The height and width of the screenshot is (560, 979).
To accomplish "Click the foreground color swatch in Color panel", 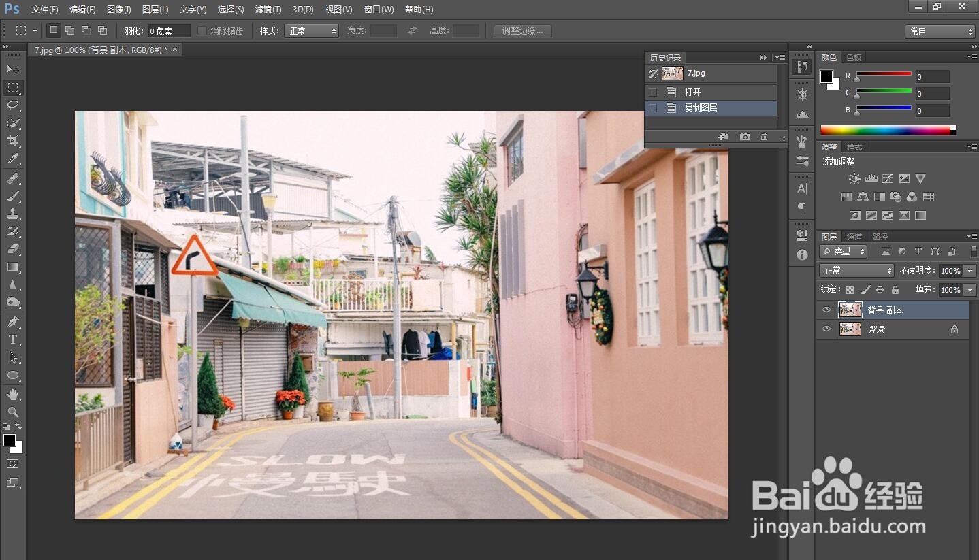I will [826, 76].
